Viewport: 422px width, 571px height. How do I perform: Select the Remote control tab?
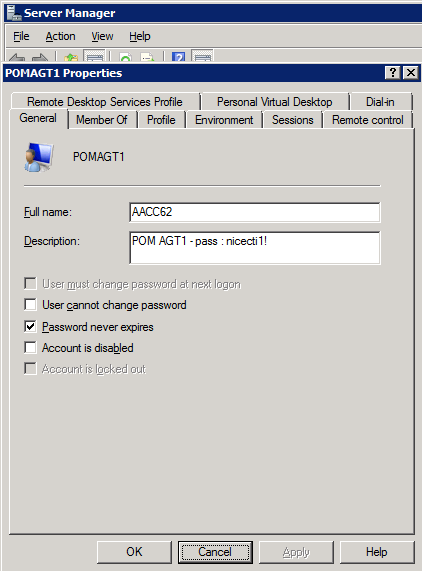pyautogui.click(x=368, y=120)
